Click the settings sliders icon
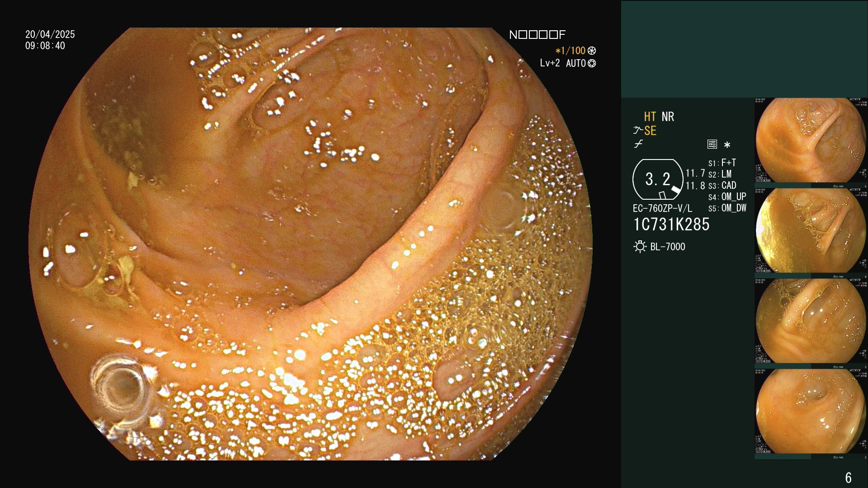 (712, 144)
